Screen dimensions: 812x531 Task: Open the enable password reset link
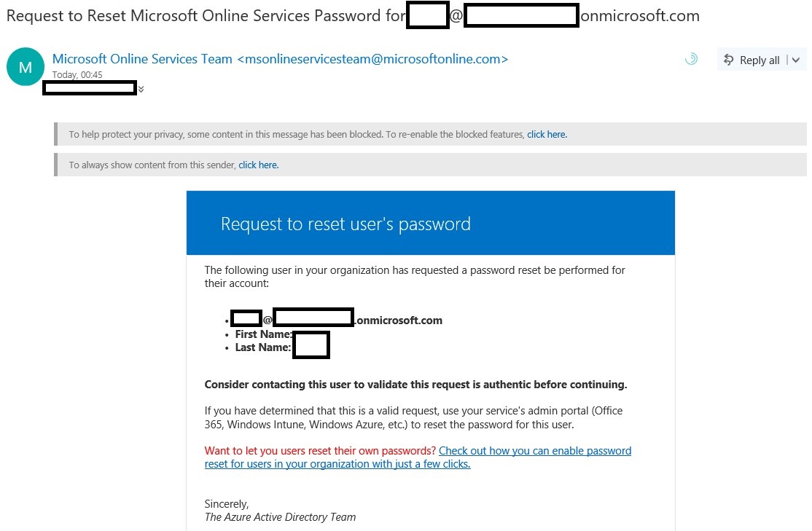418,457
